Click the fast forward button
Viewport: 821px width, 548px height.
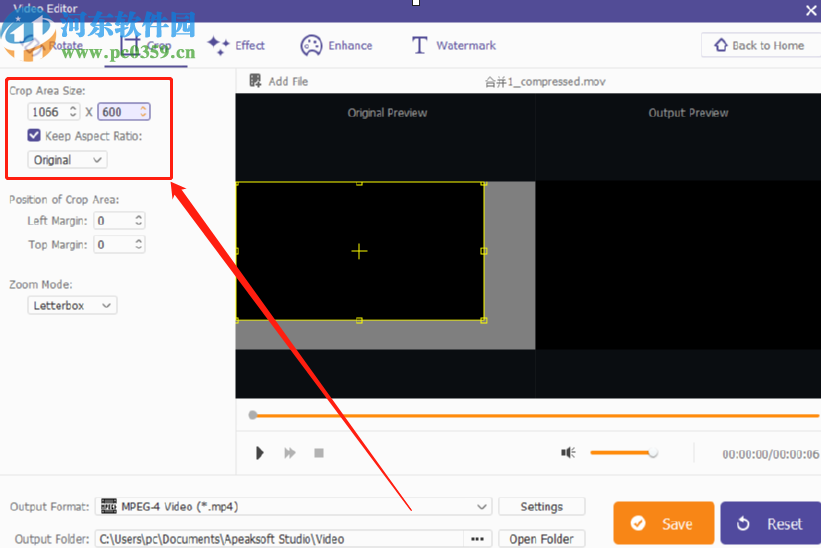click(290, 453)
